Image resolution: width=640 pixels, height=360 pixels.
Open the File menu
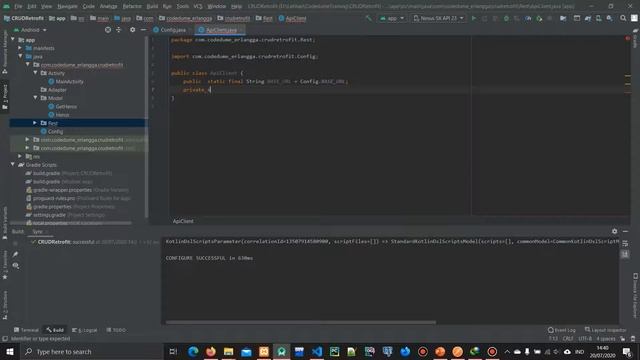(x=18, y=6)
